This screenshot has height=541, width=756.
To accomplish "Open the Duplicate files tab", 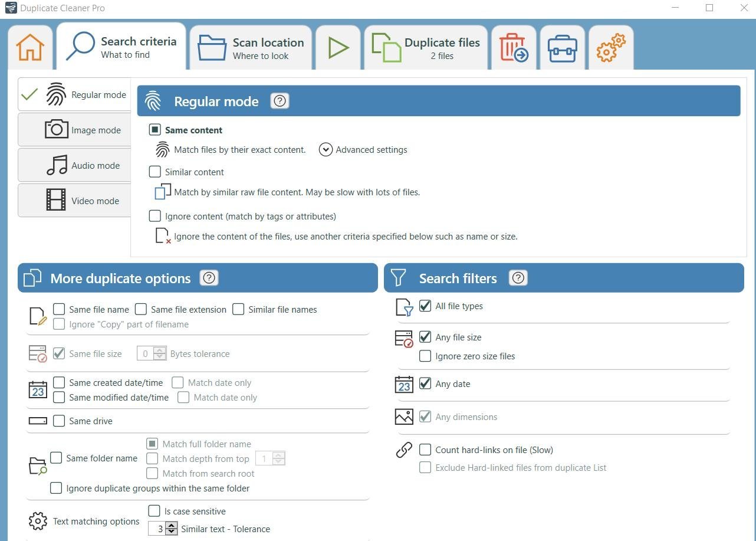I will click(x=426, y=48).
